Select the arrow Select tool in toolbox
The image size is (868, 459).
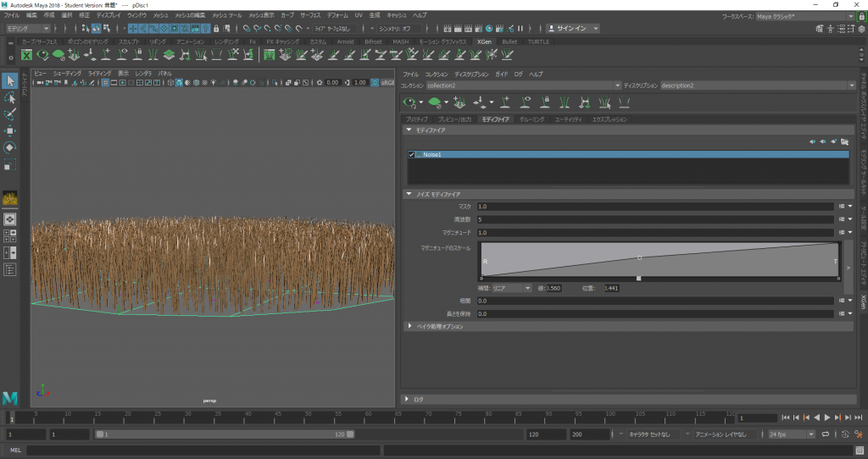click(10, 80)
